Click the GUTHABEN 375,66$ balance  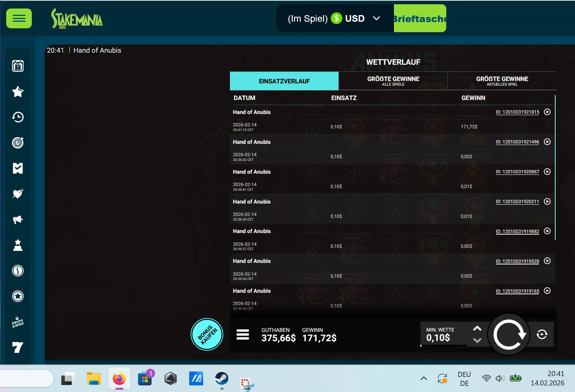(x=278, y=335)
